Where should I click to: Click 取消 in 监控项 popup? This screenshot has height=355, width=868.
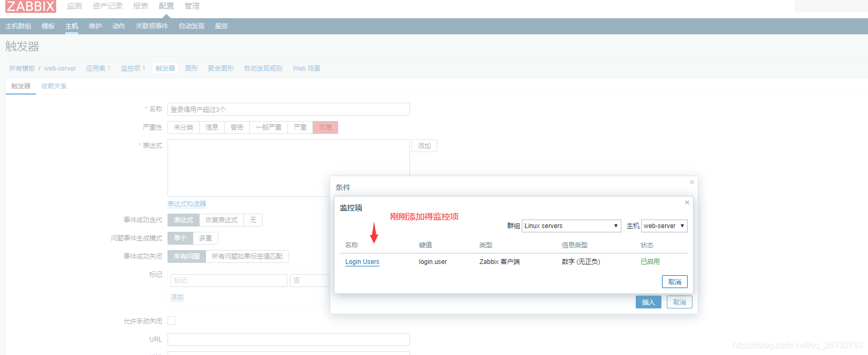point(675,282)
